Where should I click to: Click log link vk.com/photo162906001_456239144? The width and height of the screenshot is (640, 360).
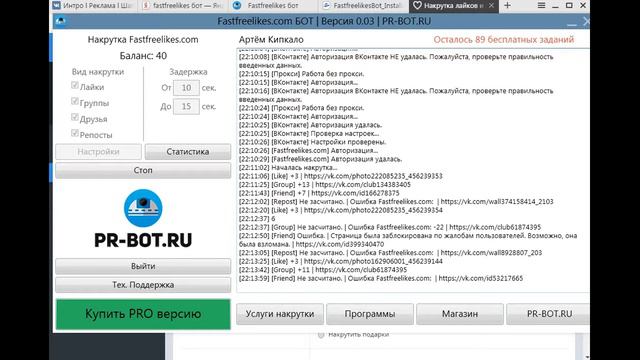point(373,262)
